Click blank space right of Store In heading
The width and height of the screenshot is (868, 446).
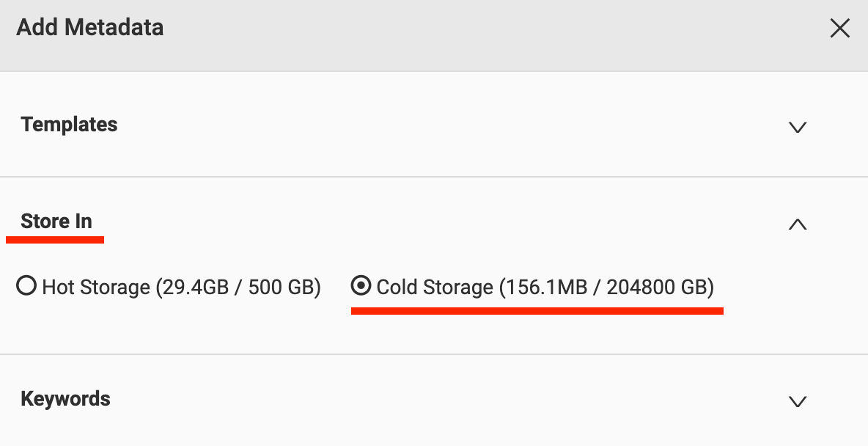point(440,222)
